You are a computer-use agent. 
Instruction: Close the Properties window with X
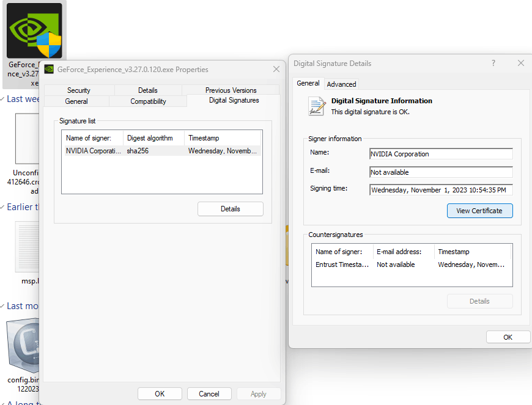pos(276,69)
